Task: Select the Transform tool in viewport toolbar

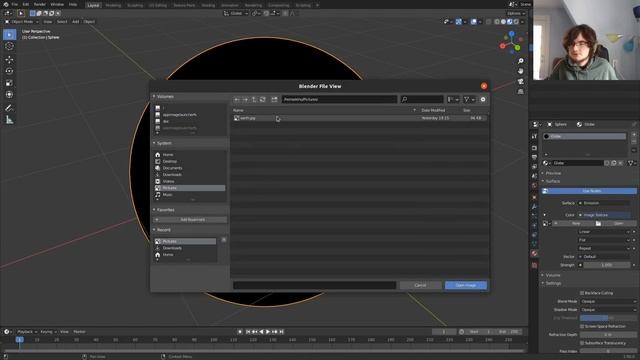Action: click(9, 95)
